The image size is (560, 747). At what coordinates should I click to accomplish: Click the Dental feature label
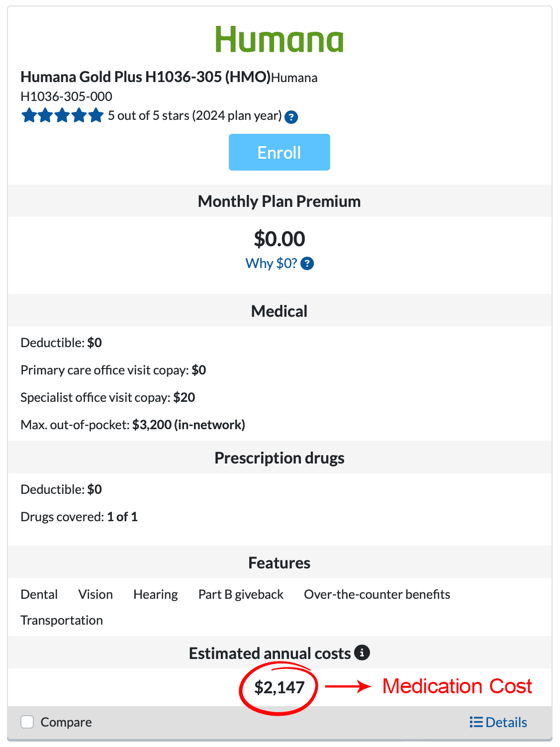(39, 594)
